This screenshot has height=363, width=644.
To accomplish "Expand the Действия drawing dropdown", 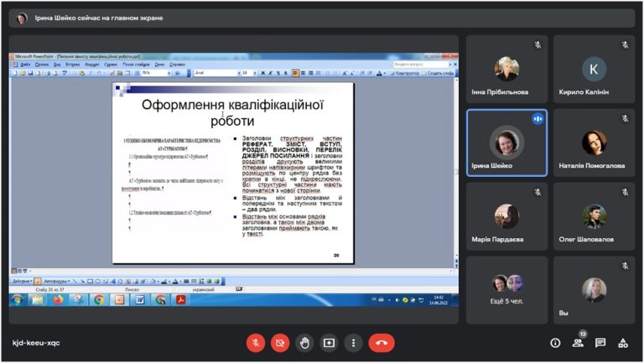I will click(x=22, y=282).
